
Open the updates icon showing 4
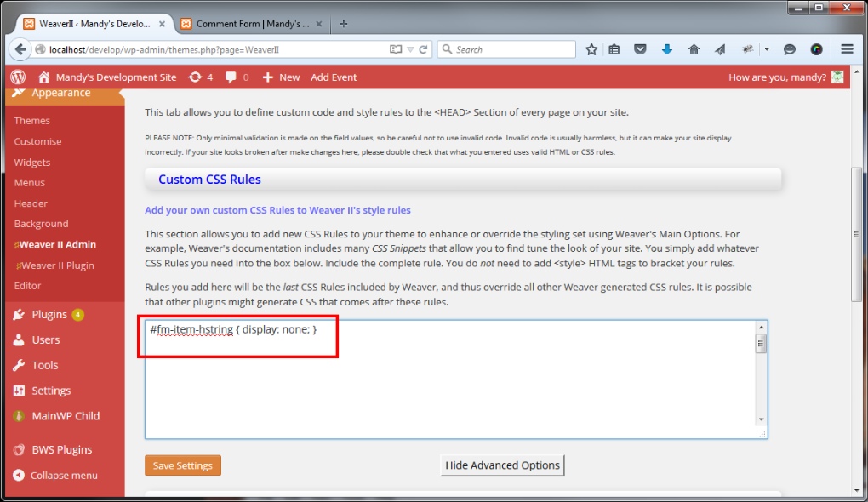pyautogui.click(x=201, y=77)
